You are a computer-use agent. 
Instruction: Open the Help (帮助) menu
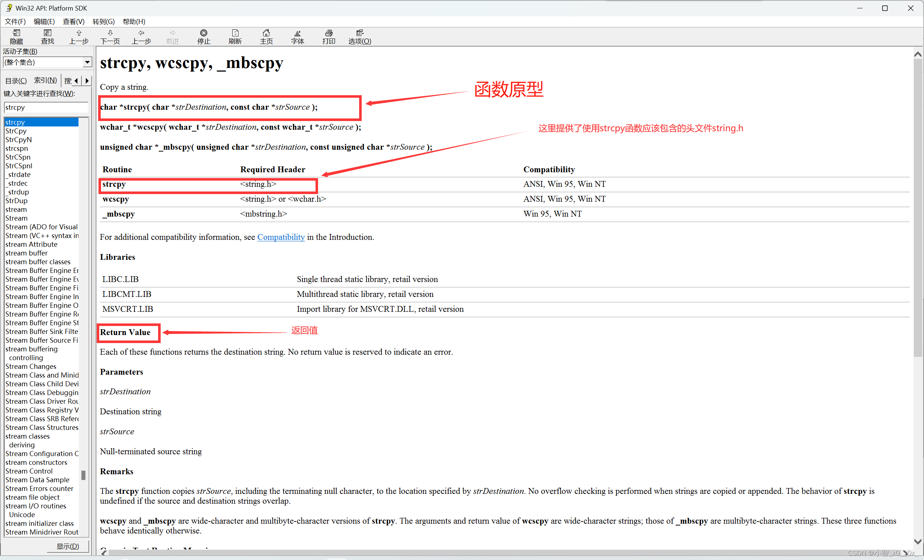click(x=134, y=21)
